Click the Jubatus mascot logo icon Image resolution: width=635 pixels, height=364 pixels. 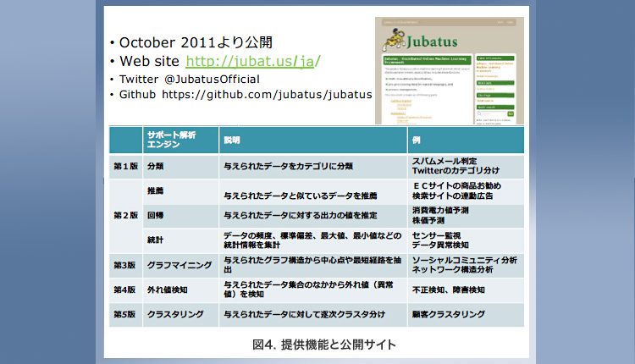click(394, 40)
